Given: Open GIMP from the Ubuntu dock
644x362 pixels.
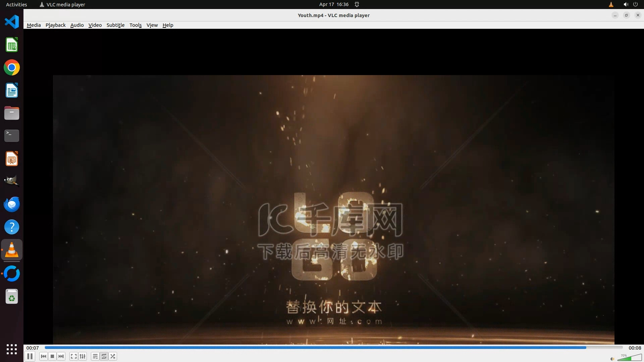Looking at the screenshot, I should point(12,181).
